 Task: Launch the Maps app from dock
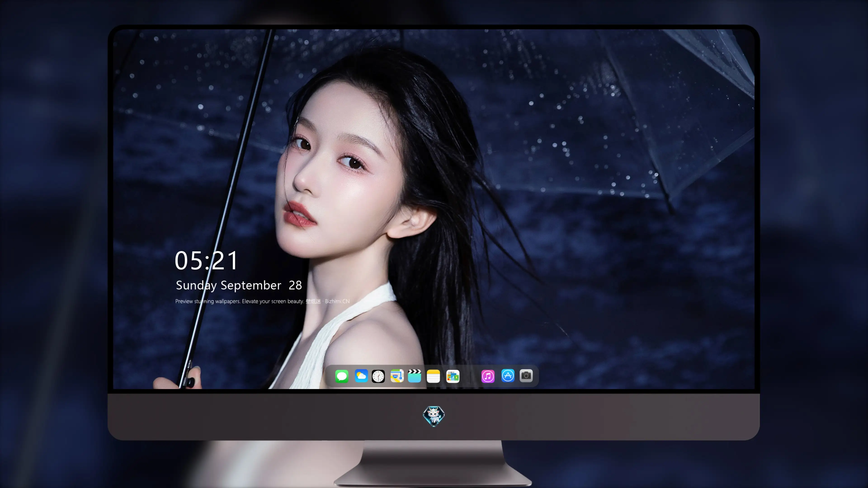coord(397,376)
